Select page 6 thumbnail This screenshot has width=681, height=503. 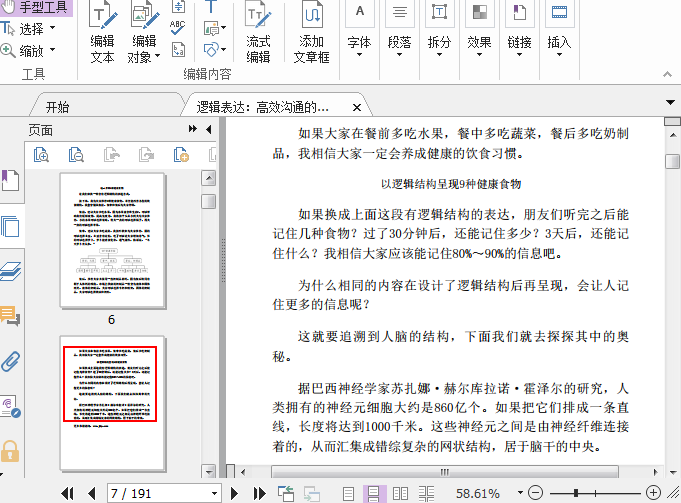coord(112,240)
